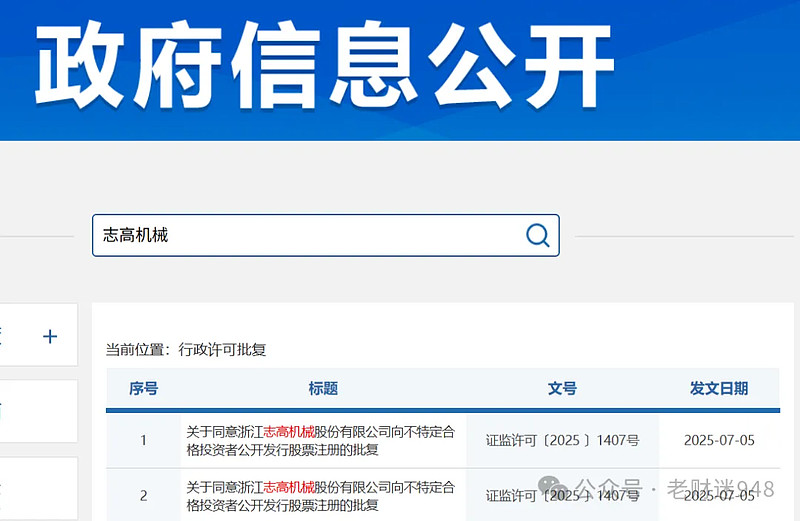This screenshot has height=521, width=800.
Task: Click the magnifier search icon
Action: (x=538, y=235)
